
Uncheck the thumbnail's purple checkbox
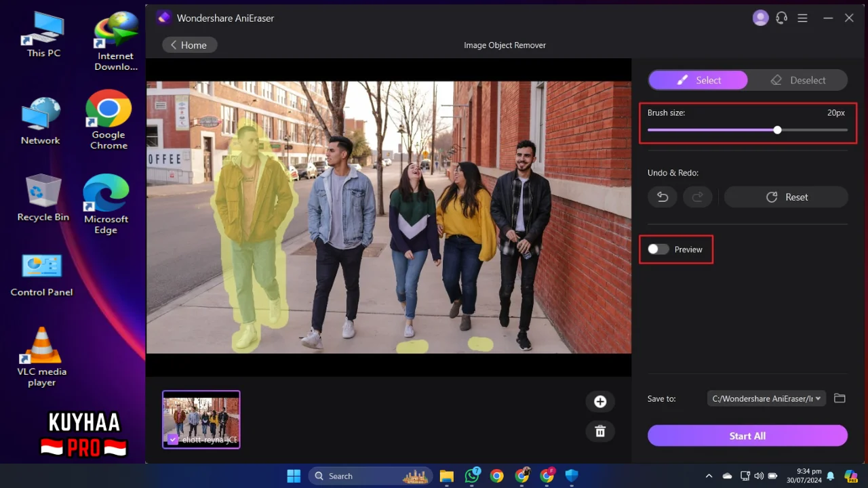tap(173, 440)
